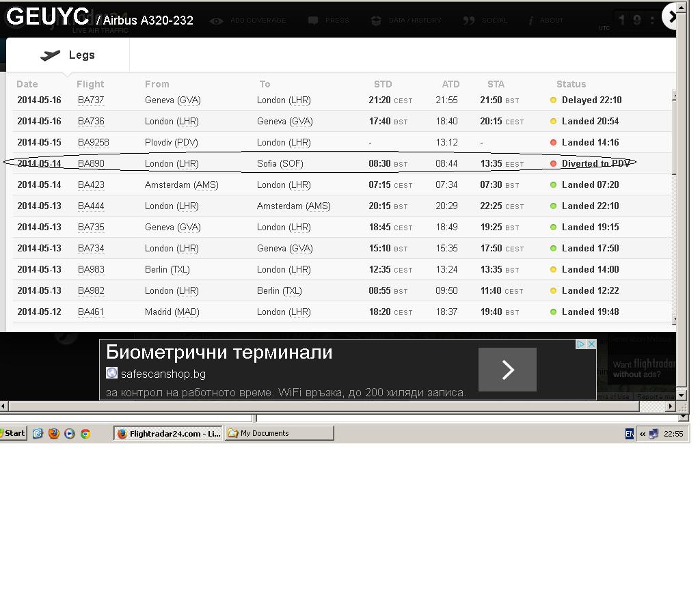The image size is (700, 593).
Task: Click the quotes icon beside SOCIAL
Action: [x=469, y=20]
